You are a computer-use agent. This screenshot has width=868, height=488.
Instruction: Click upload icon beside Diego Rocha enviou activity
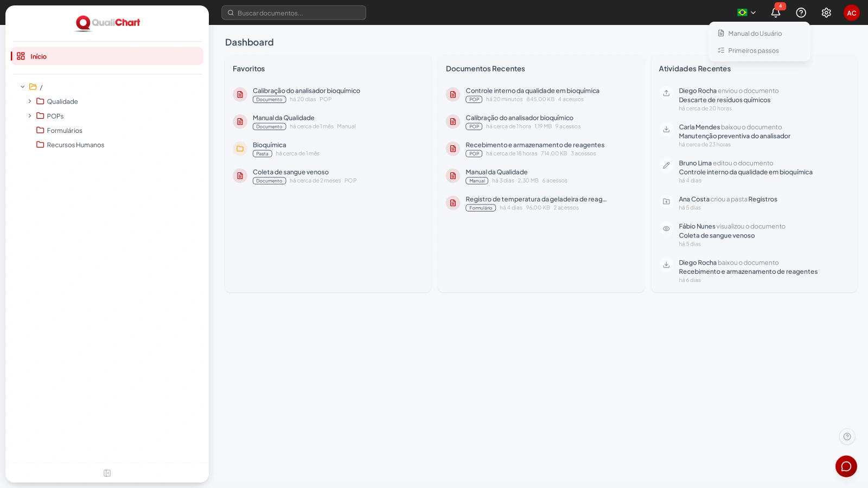coord(666,93)
